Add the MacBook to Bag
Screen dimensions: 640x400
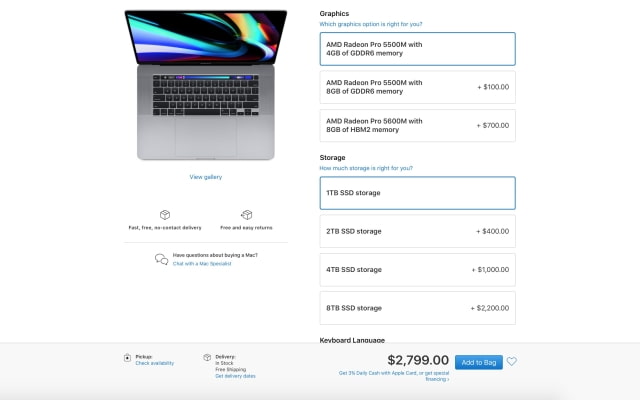click(x=479, y=362)
